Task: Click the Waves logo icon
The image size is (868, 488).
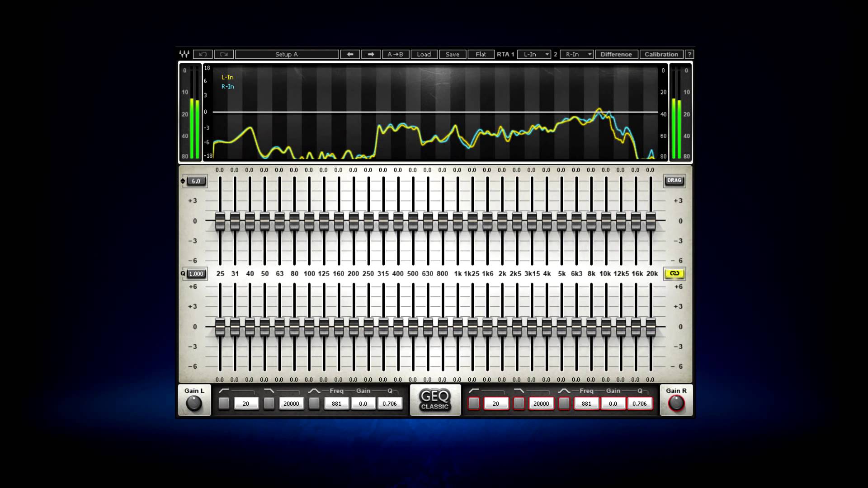Action: click(184, 54)
